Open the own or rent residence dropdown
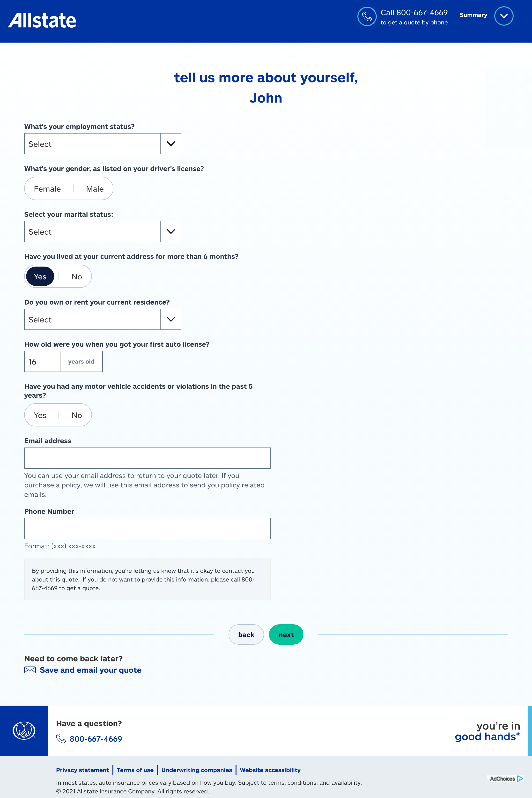 [103, 320]
